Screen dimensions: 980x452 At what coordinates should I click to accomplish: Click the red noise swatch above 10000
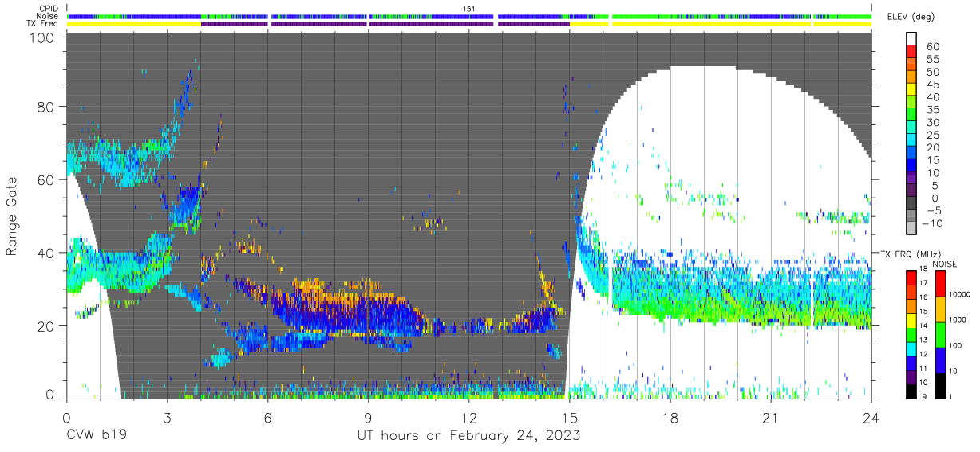click(x=940, y=284)
